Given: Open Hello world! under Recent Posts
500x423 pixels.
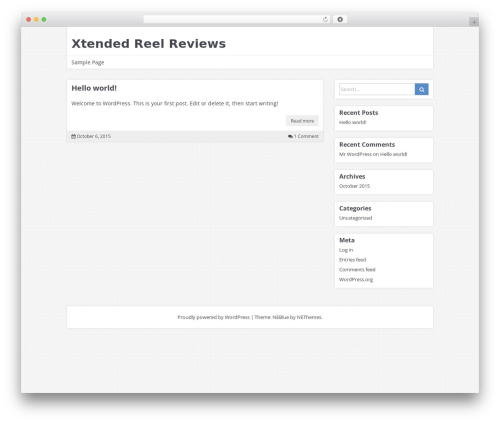Looking at the screenshot, I should coord(353,122).
